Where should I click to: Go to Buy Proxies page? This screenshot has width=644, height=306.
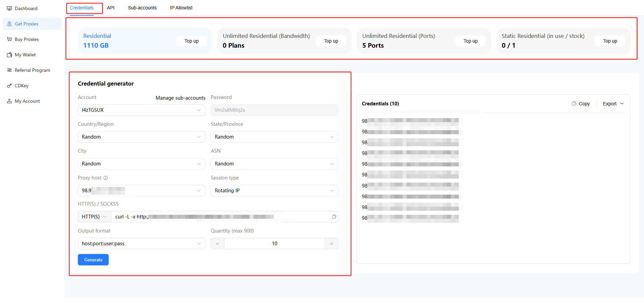(32, 39)
